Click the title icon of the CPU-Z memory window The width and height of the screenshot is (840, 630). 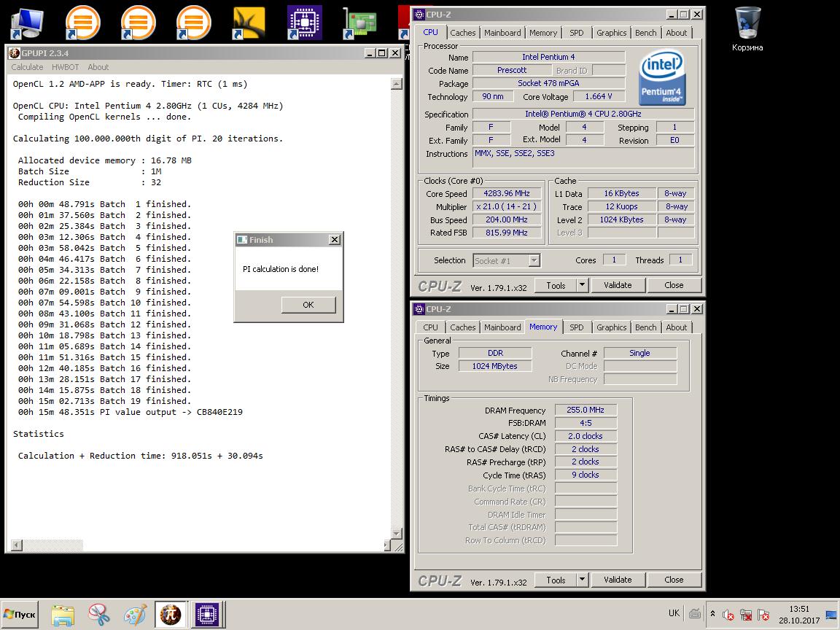[419, 309]
